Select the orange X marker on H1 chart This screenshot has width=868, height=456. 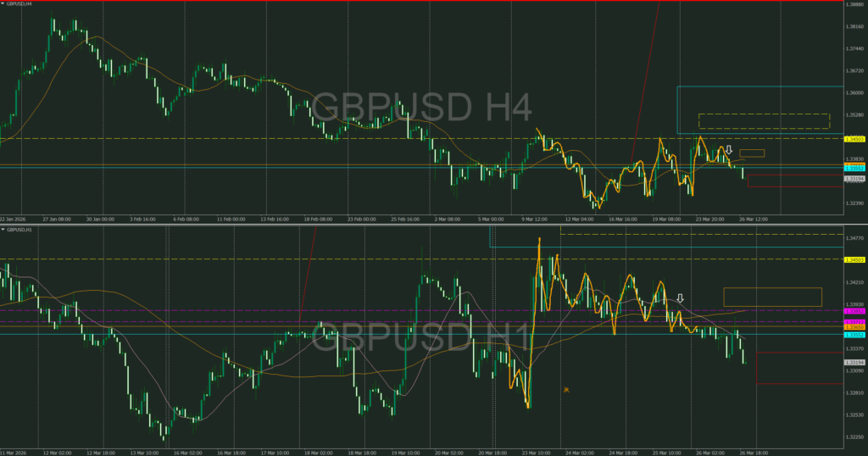pyautogui.click(x=566, y=390)
